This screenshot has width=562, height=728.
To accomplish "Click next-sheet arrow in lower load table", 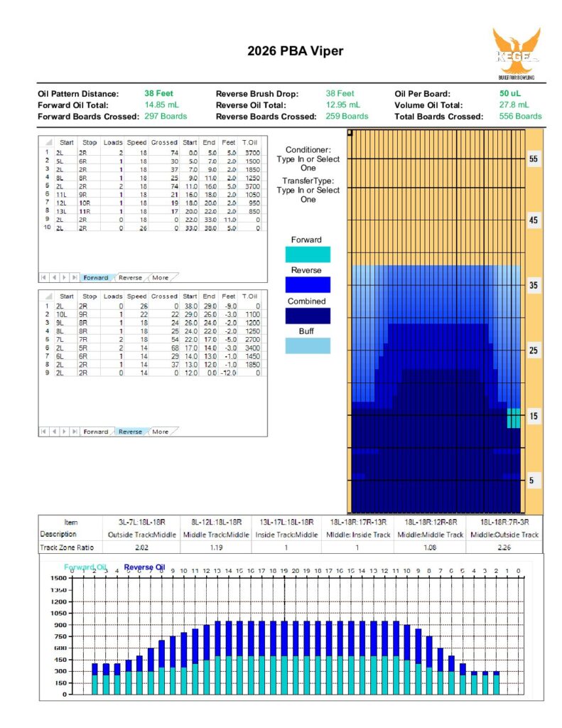I will [64, 432].
